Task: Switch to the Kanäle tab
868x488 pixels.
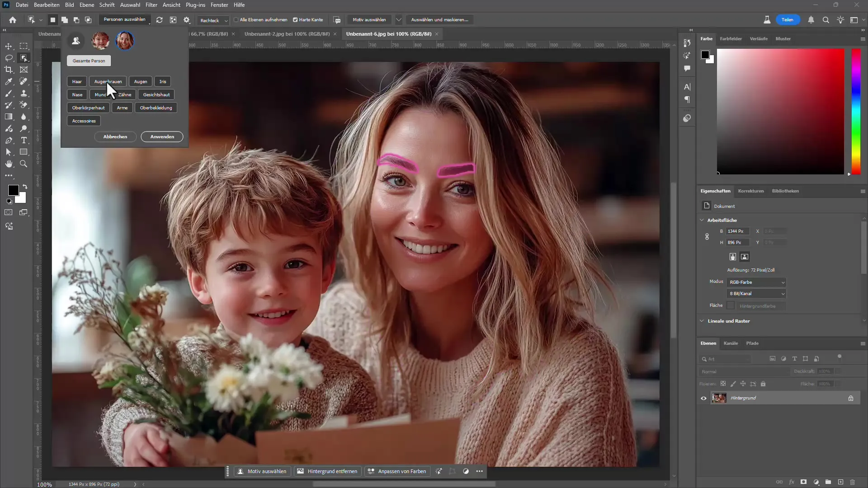Action: pos(731,343)
